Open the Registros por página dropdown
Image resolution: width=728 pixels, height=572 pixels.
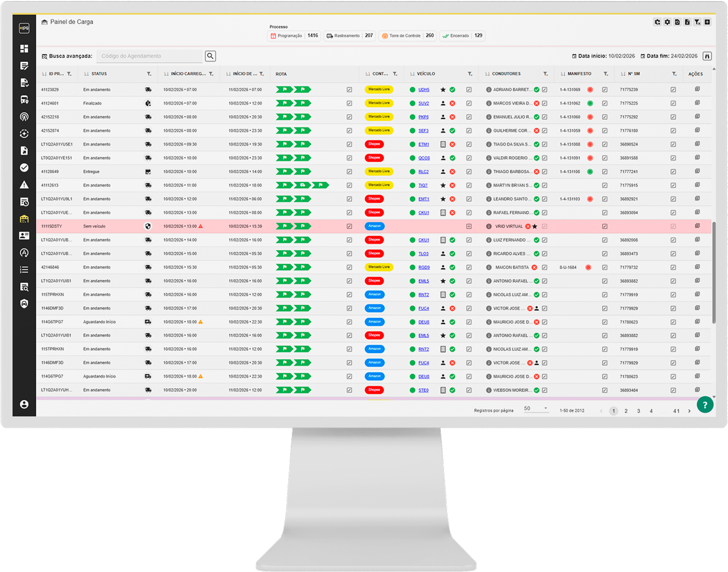[536, 409]
